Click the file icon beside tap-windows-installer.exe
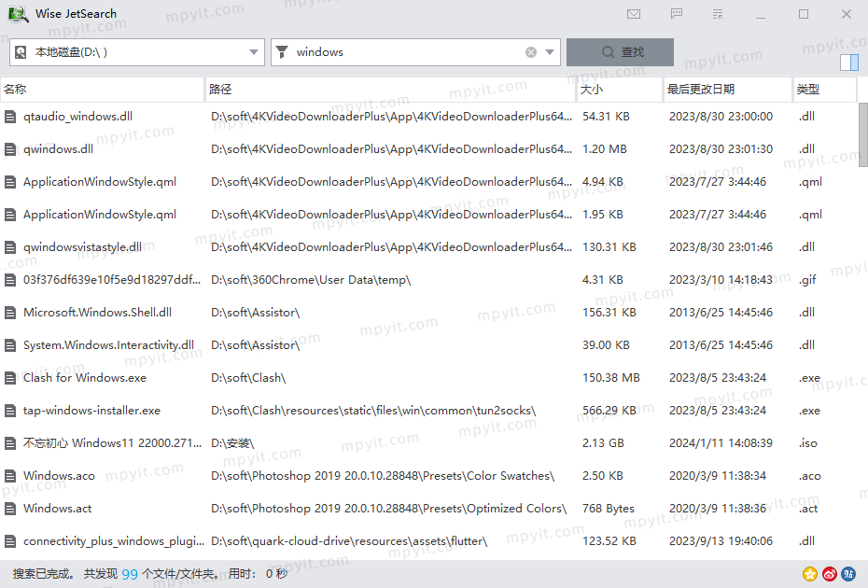 [x=10, y=411]
